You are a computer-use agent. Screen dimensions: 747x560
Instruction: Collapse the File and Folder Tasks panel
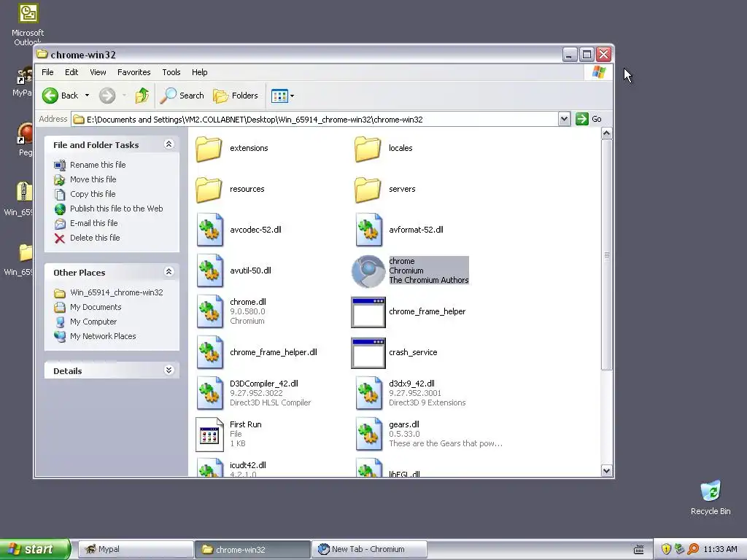pos(169,144)
